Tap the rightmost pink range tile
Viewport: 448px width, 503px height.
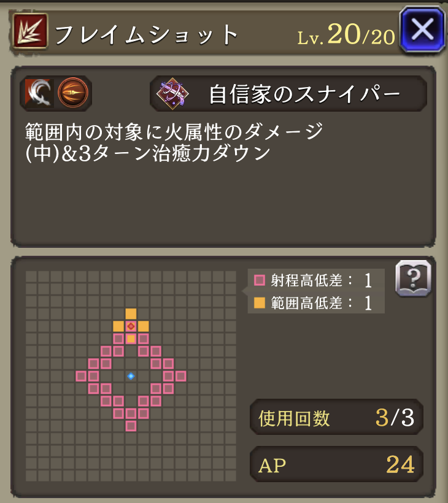tap(180, 376)
